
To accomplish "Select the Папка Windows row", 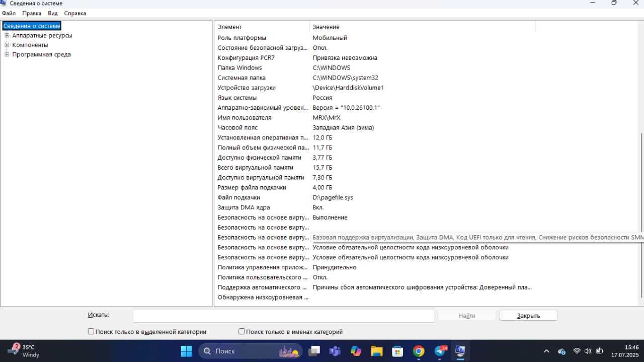I will click(x=375, y=67).
